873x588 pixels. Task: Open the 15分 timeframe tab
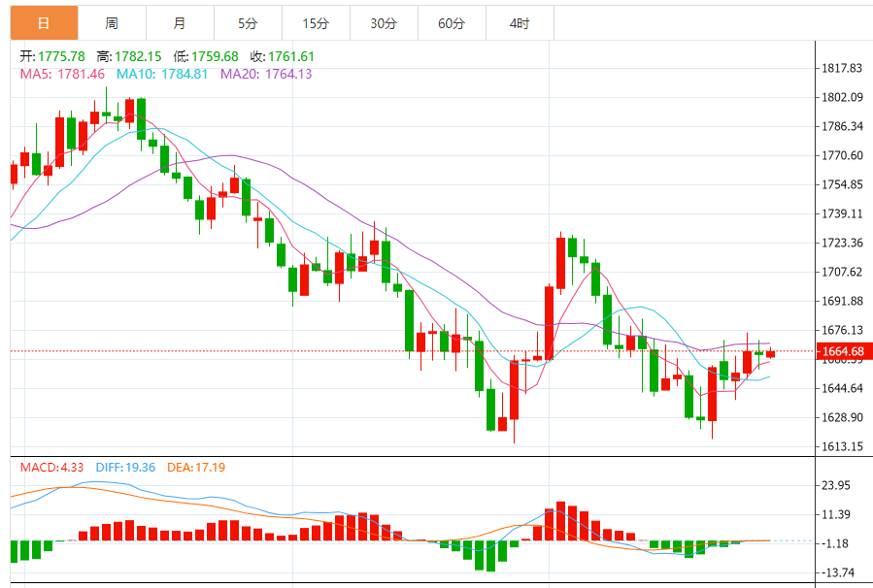point(316,23)
